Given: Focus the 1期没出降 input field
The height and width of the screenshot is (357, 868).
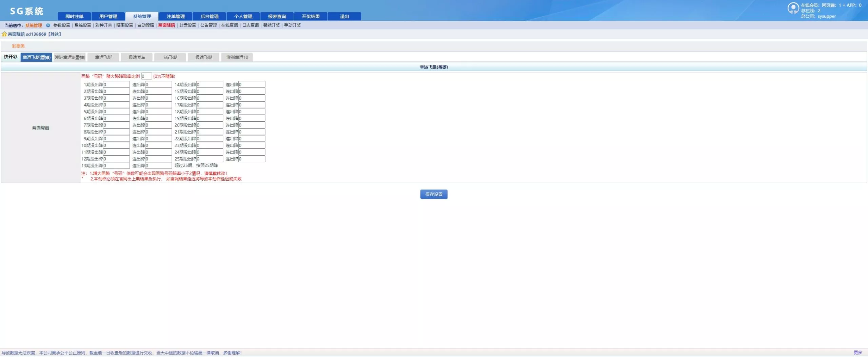Looking at the screenshot, I should pos(116,85).
